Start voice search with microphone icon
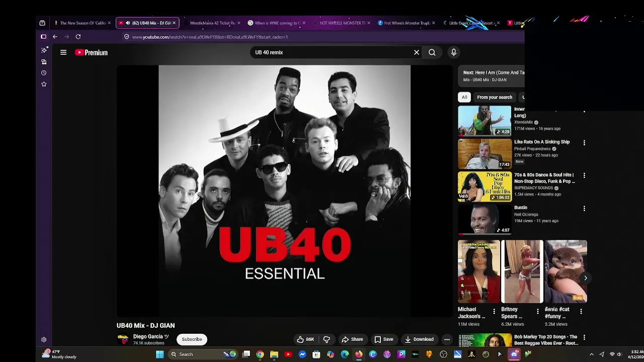This screenshot has height=362, width=644. click(454, 52)
